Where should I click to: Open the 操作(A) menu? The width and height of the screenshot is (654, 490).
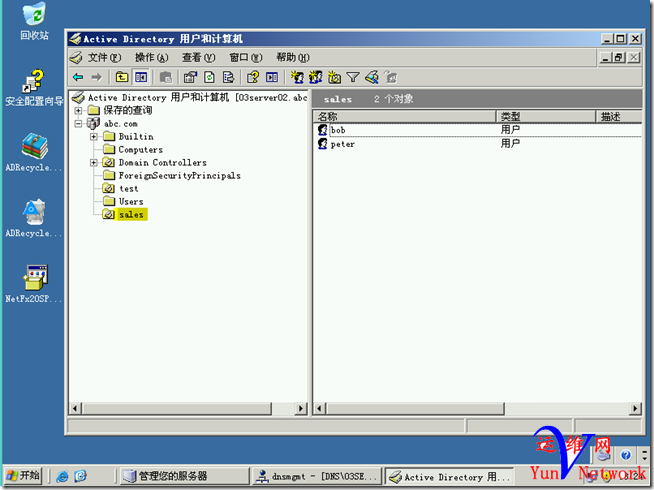pyautogui.click(x=151, y=58)
